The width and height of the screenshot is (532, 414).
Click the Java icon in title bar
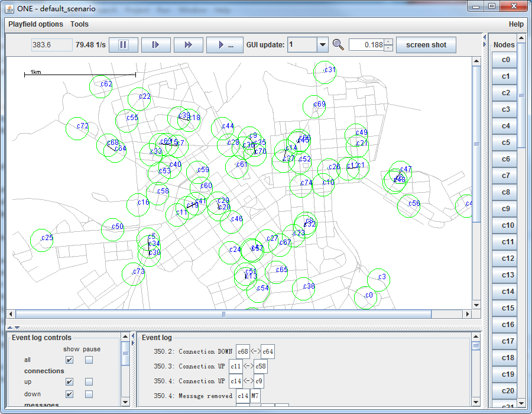coord(9,9)
